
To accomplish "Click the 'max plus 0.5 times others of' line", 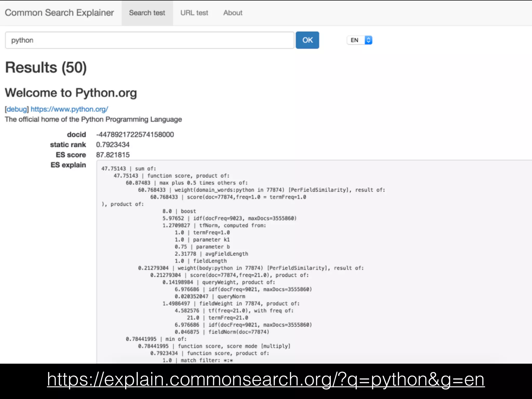I will (x=187, y=183).
